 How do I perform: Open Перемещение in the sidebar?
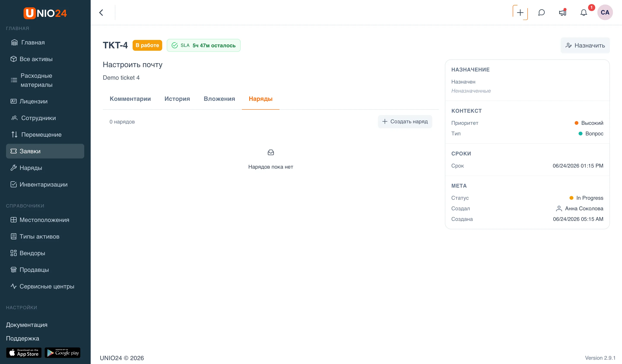45,135
